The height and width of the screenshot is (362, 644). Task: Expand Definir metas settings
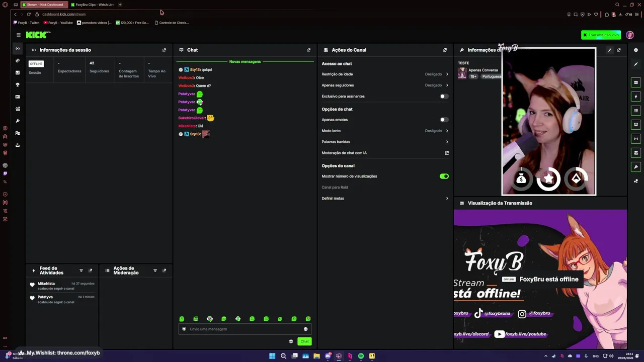447,199
